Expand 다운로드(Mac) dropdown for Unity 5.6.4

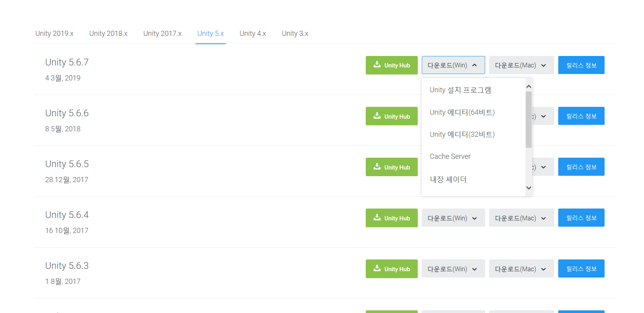(521, 218)
